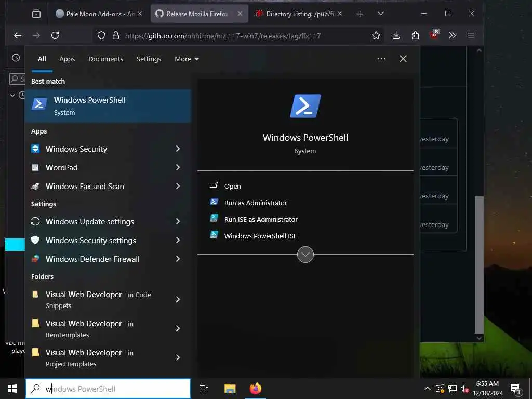Expand Visual Web Developer ProjectTemplates folder

tap(178, 357)
